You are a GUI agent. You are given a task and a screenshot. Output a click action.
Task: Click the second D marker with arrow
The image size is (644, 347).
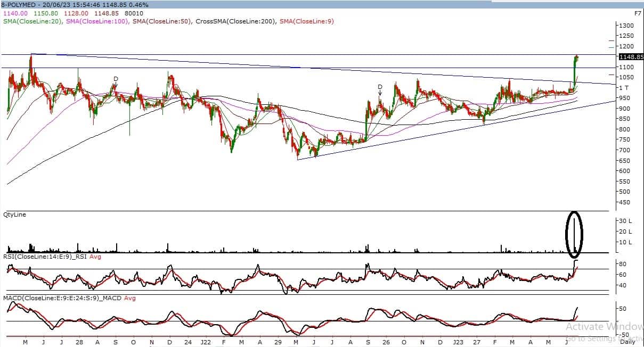coord(380,87)
